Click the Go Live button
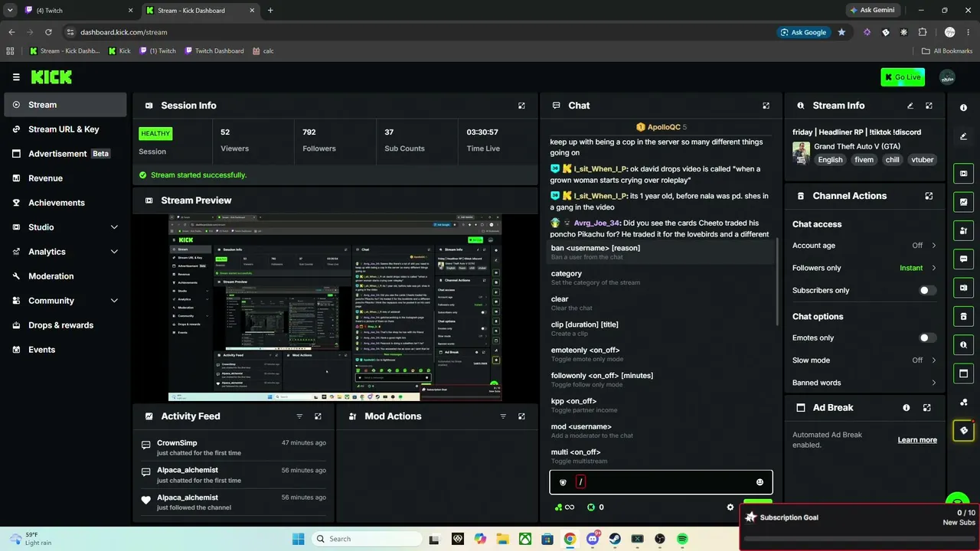This screenshot has width=980, height=551. click(x=903, y=77)
